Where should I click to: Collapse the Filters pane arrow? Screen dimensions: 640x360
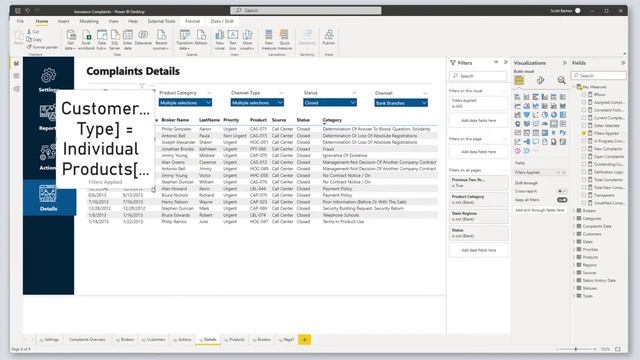pyautogui.click(x=506, y=62)
